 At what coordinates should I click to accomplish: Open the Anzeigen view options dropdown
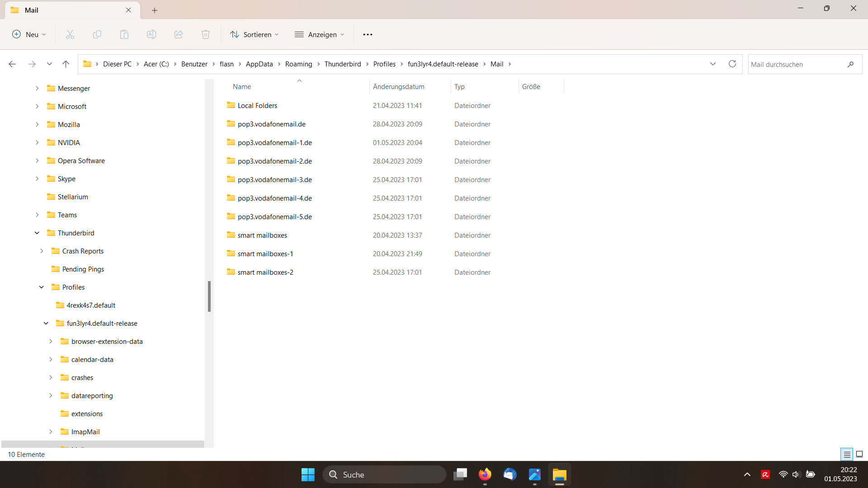[320, 34]
